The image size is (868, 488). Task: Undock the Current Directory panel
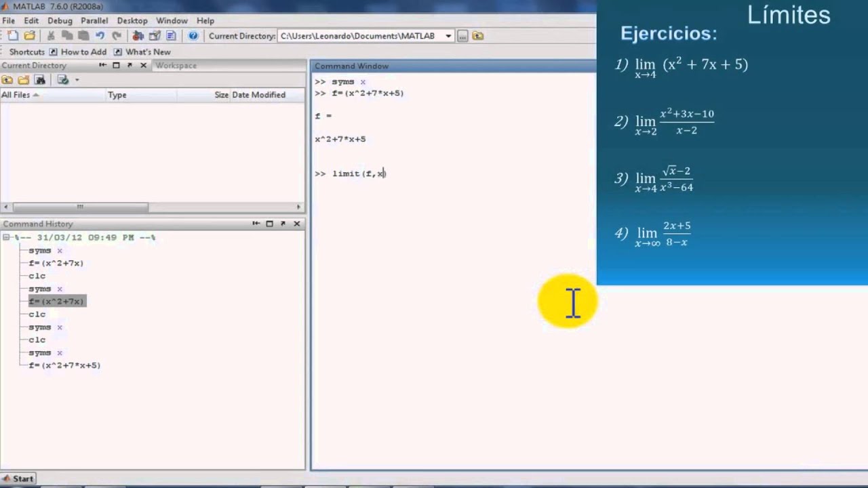tap(130, 65)
